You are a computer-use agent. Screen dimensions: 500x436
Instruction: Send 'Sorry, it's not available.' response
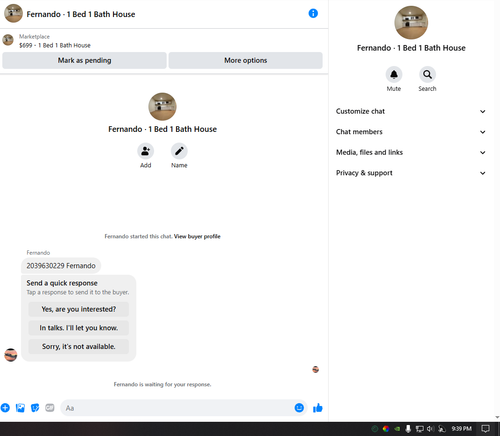click(x=79, y=346)
